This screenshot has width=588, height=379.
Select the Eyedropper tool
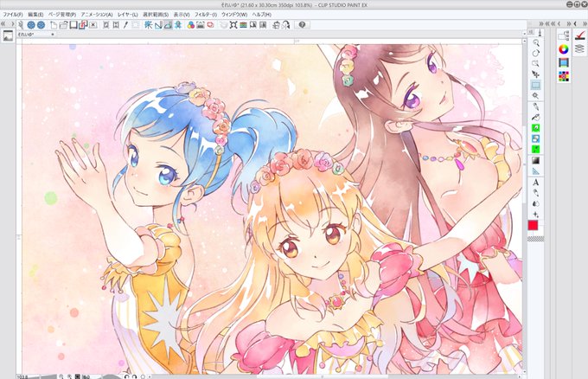(x=536, y=106)
